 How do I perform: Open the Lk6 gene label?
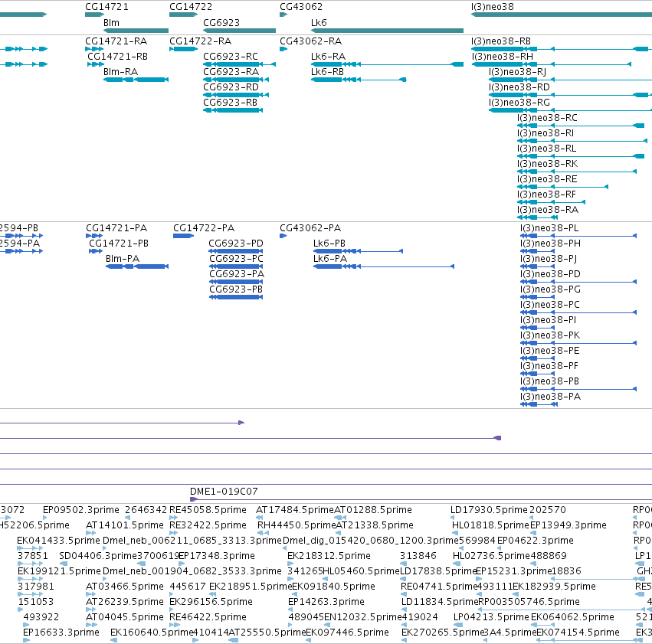tap(319, 22)
